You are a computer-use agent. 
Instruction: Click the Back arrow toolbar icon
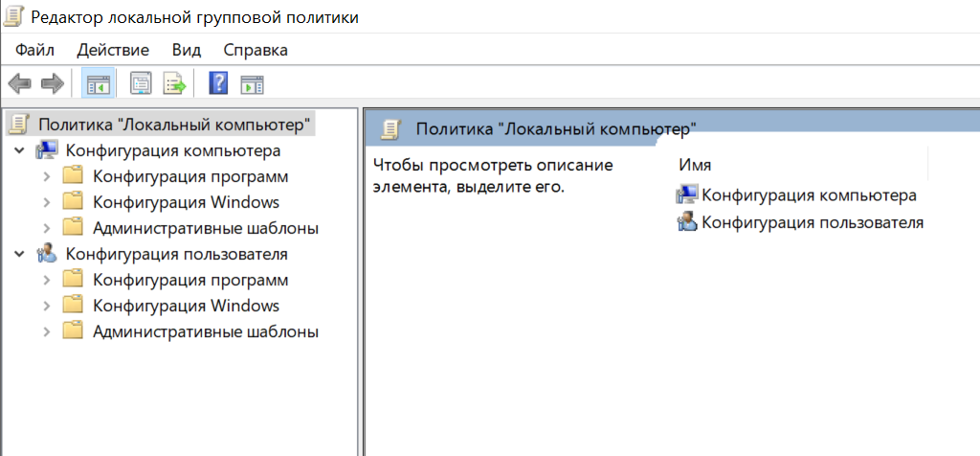[19, 84]
